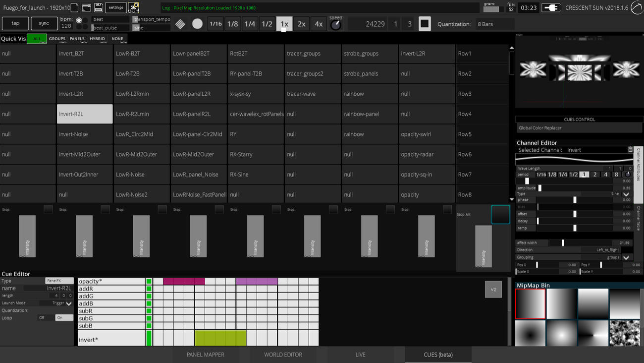Set channel period to 4
The height and width of the screenshot is (363, 644).
pos(605,175)
